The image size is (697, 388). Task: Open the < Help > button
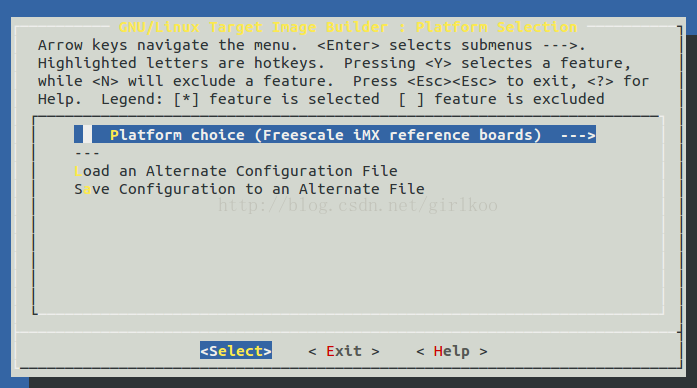point(452,351)
